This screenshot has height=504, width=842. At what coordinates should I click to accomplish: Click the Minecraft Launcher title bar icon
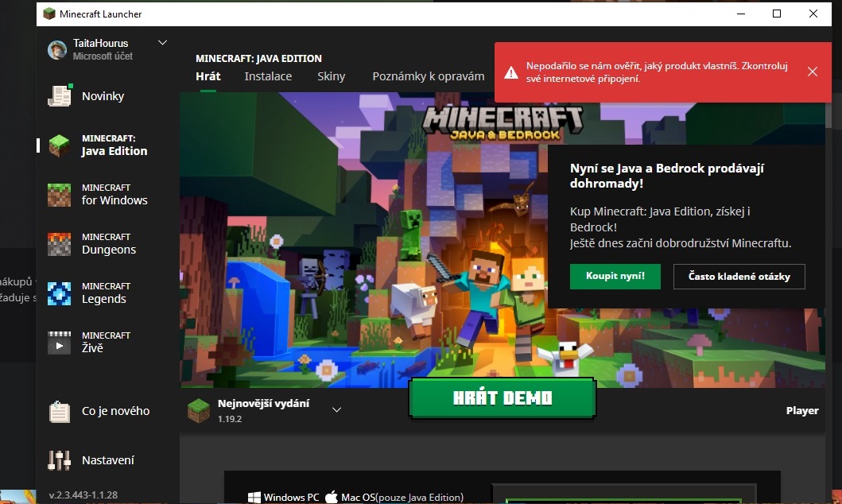49,14
